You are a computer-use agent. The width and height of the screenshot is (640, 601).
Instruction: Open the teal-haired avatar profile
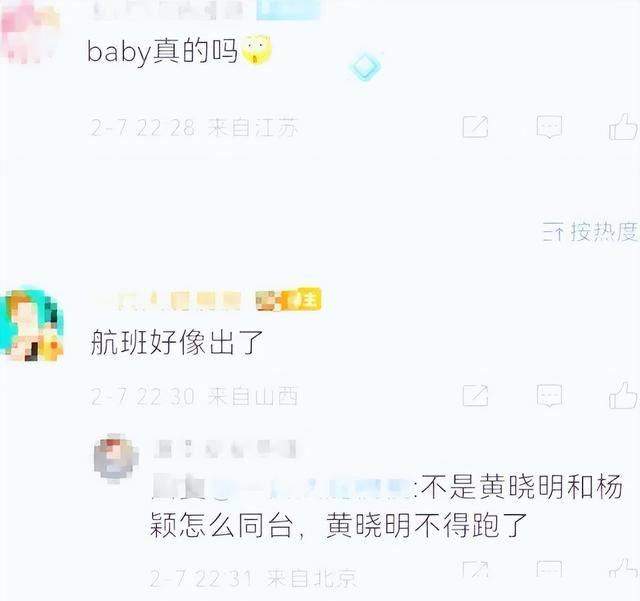32,324
